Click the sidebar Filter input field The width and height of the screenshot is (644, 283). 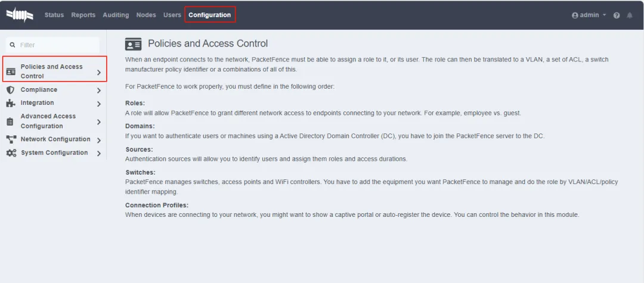57,45
